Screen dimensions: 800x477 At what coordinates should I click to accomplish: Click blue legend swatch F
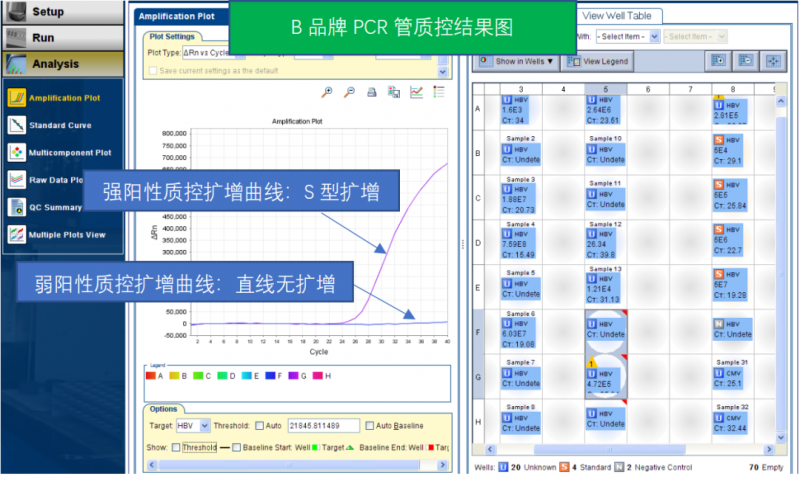coord(270,376)
